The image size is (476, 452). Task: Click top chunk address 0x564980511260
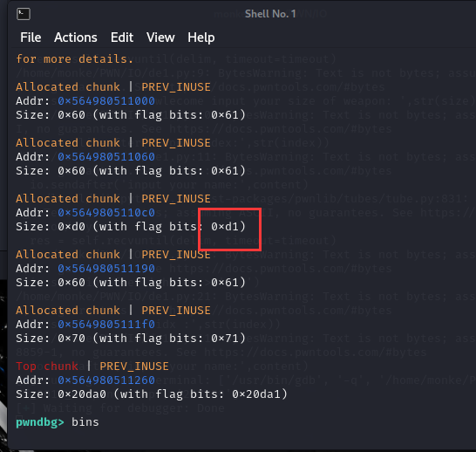pos(106,380)
